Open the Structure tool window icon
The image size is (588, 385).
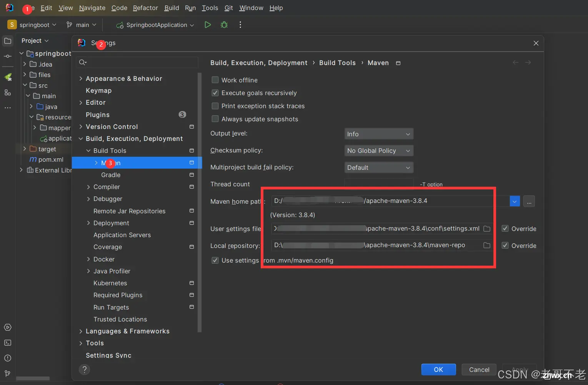(8, 92)
